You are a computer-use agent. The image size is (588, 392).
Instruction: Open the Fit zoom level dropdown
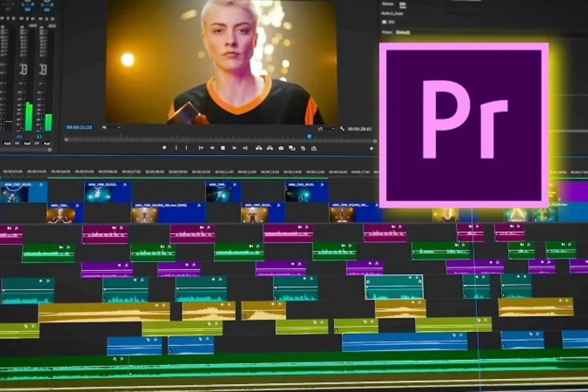tap(111, 127)
